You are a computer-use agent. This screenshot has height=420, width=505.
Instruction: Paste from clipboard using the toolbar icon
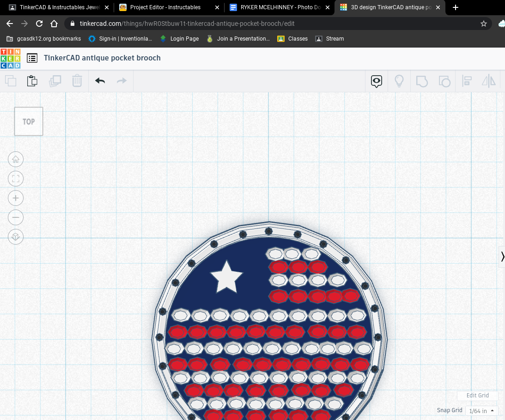[x=32, y=81]
